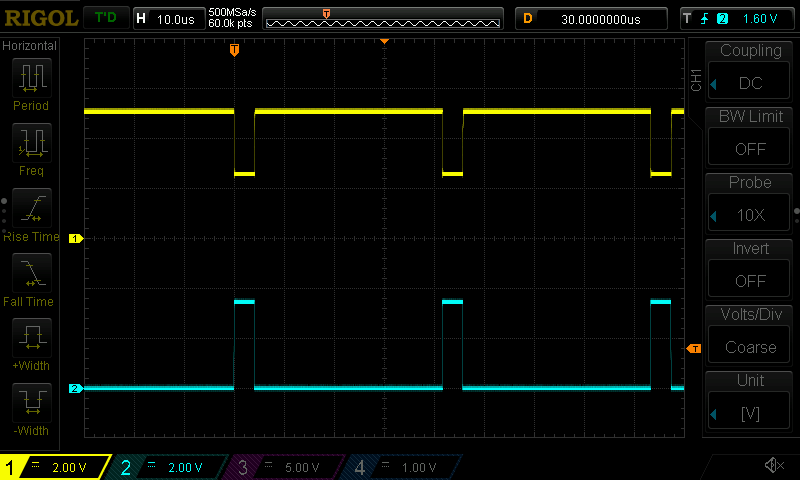Click the orange center time marker atop the grid

click(x=384, y=41)
